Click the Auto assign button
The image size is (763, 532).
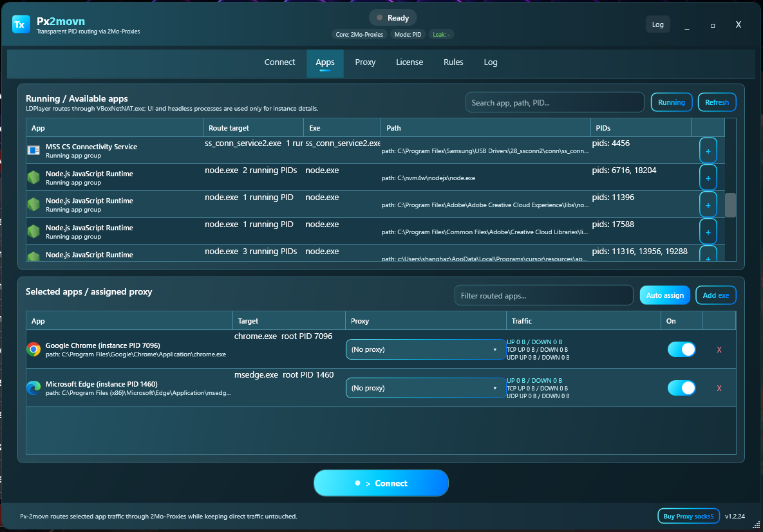pyautogui.click(x=664, y=295)
